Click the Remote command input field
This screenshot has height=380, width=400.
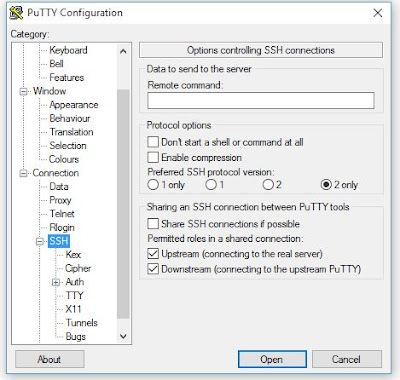pos(261,101)
